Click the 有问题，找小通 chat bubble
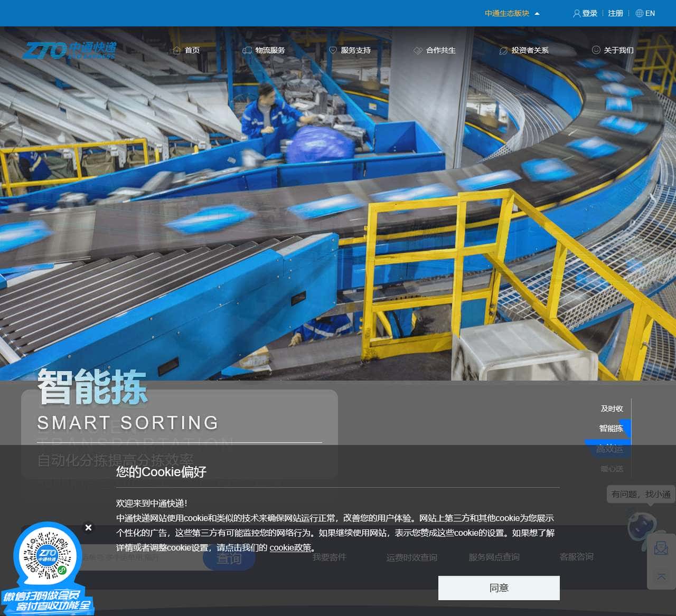 point(641,494)
